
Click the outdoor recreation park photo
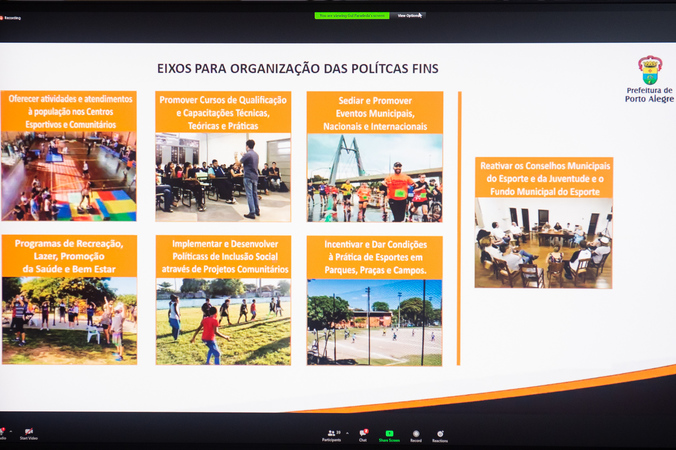[x=69, y=320]
